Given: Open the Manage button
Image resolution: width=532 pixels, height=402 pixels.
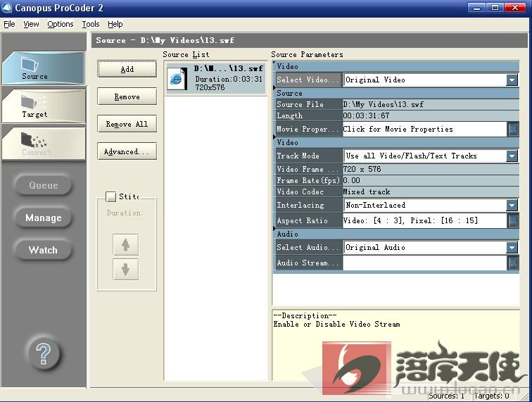Looking at the screenshot, I should pyautogui.click(x=44, y=218).
